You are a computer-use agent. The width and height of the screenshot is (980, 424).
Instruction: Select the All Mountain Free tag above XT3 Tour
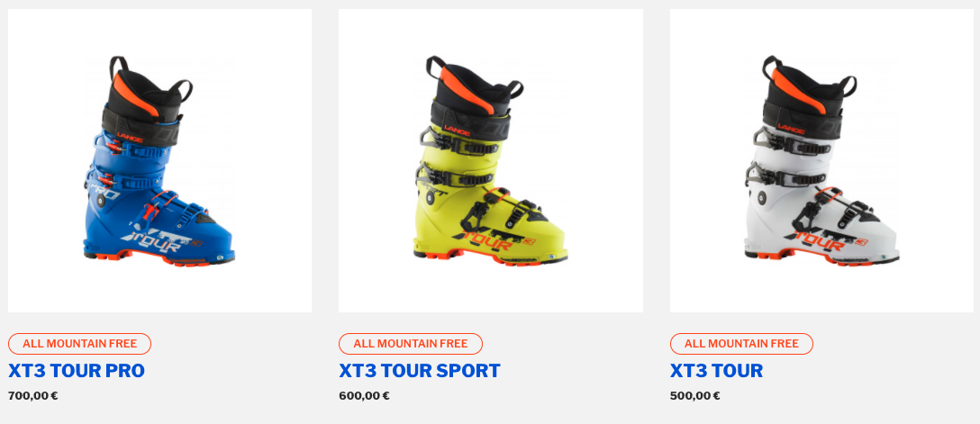point(741,344)
